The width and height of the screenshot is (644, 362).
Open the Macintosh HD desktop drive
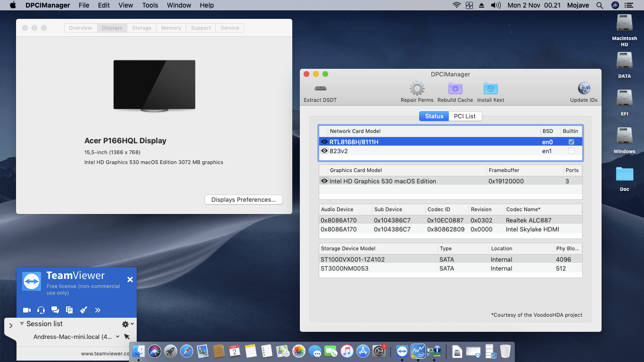pos(624,24)
